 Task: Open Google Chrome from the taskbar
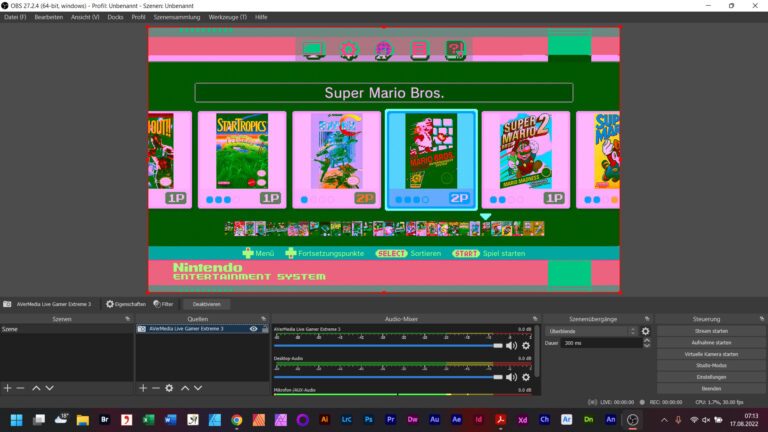click(237, 420)
